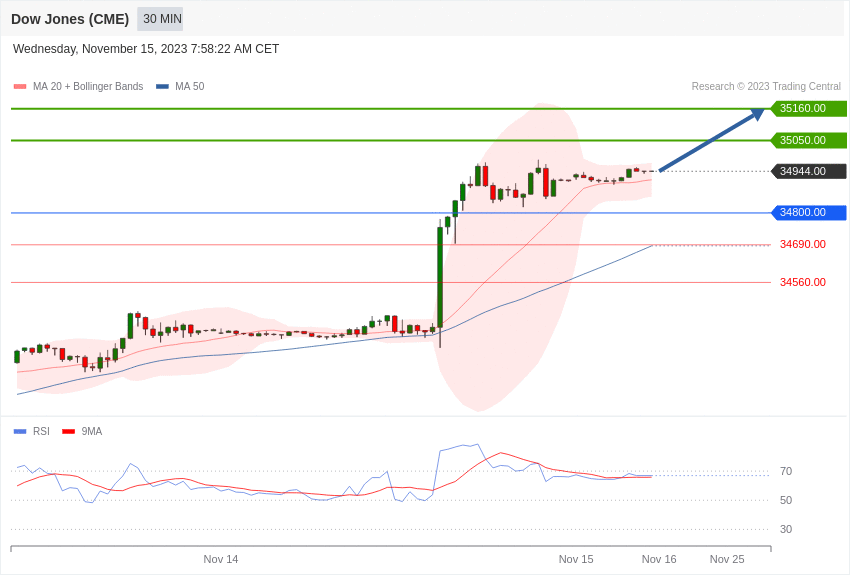850x576 pixels.
Task: Click the 9MA red legend swatch
Action: point(69,431)
